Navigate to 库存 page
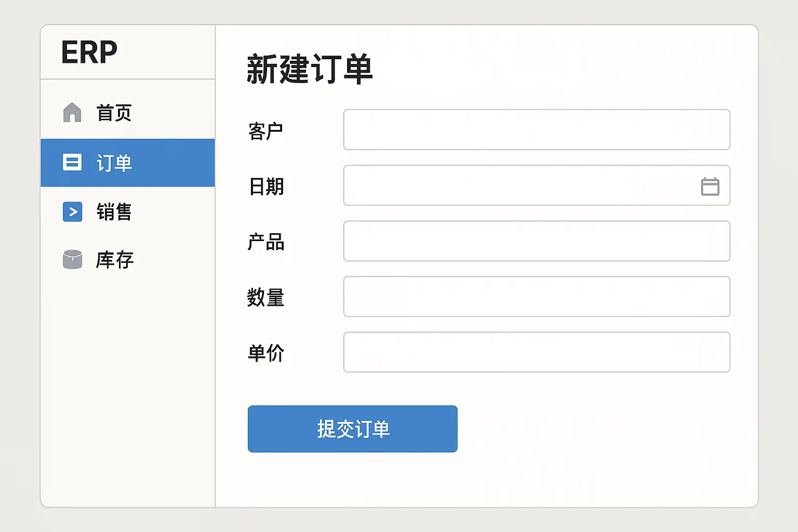798x532 pixels. 114,260
